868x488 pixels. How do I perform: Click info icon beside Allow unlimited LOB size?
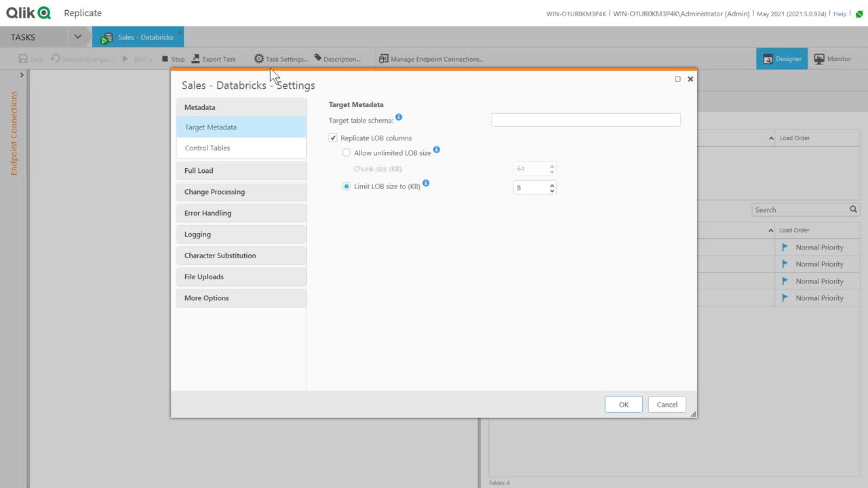click(x=437, y=150)
